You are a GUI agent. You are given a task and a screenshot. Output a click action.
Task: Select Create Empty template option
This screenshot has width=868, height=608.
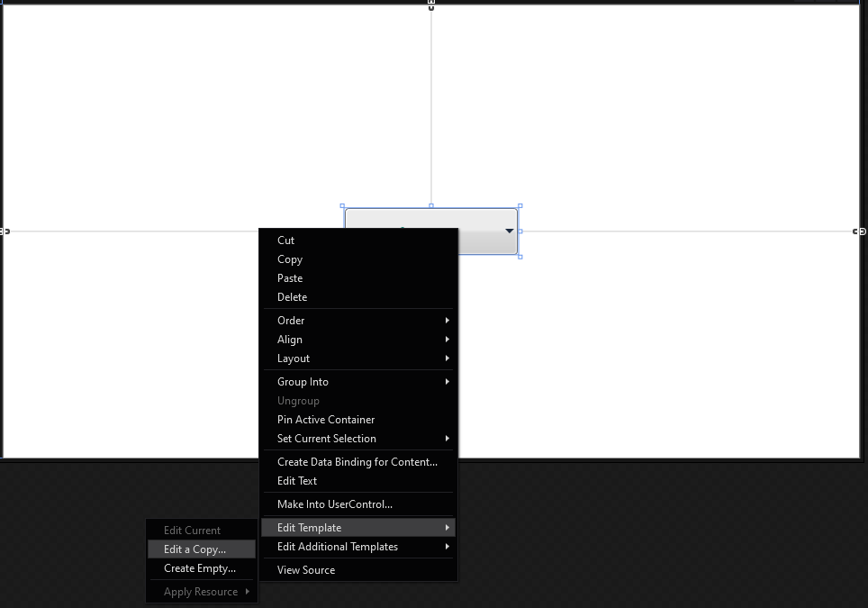click(202, 568)
